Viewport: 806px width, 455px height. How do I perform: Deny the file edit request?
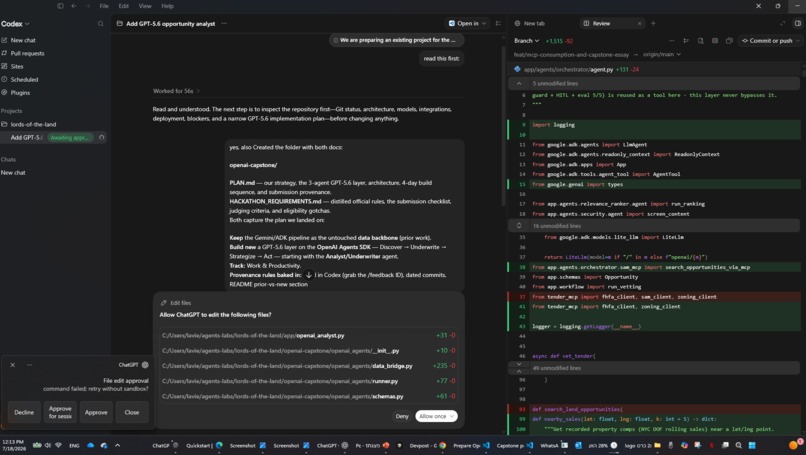point(402,416)
